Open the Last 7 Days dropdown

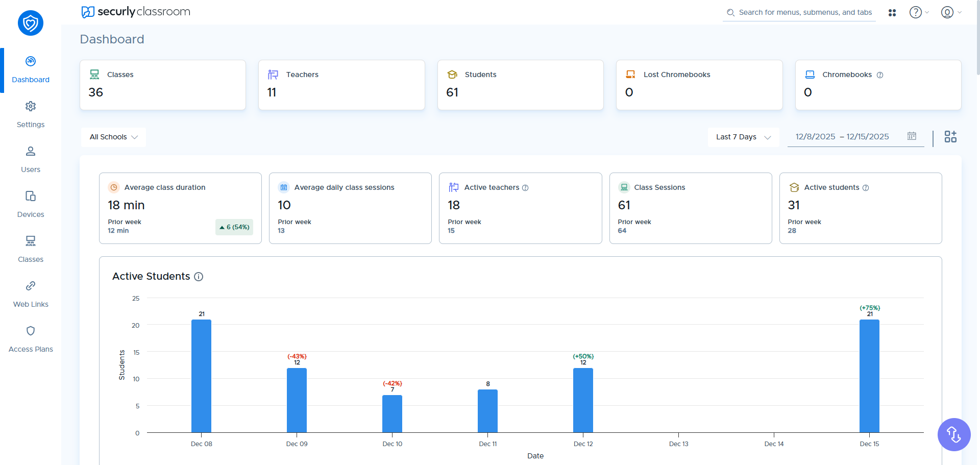coord(743,137)
